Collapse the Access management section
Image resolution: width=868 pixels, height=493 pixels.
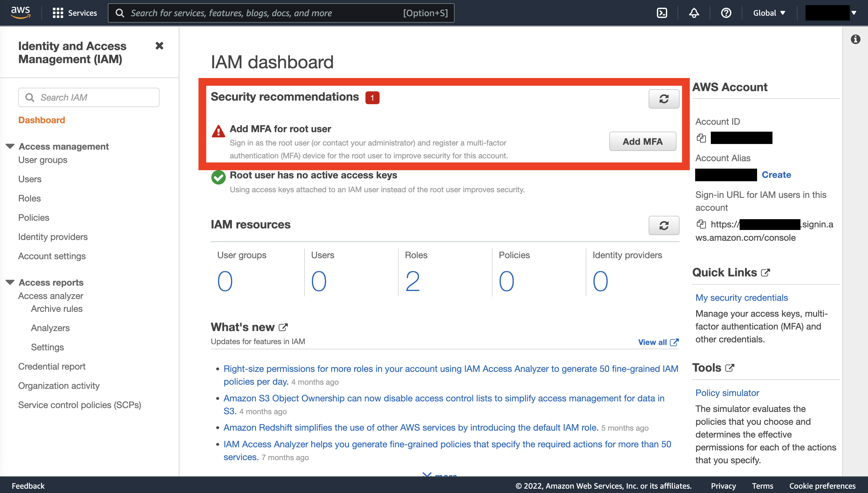tap(10, 146)
